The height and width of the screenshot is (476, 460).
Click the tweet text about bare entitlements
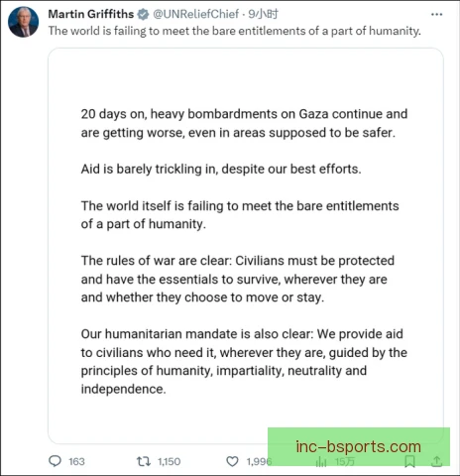(235, 31)
